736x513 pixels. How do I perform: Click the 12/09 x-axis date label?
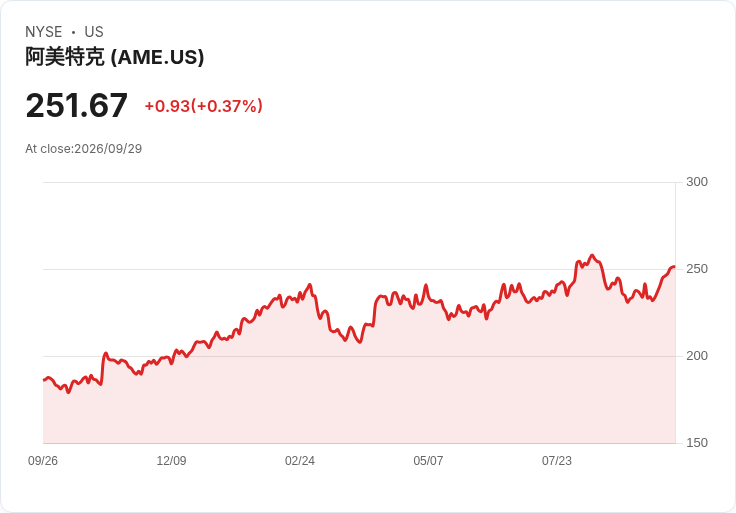coord(171,461)
